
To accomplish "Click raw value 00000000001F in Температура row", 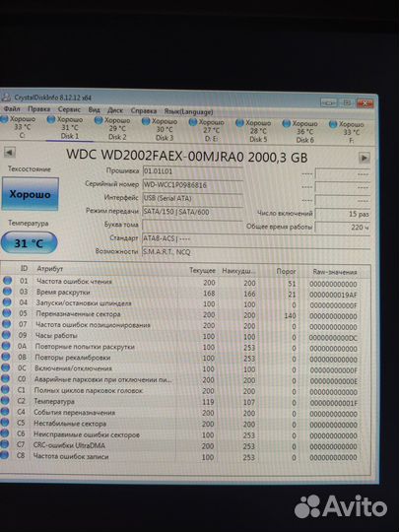I will tap(334, 403).
